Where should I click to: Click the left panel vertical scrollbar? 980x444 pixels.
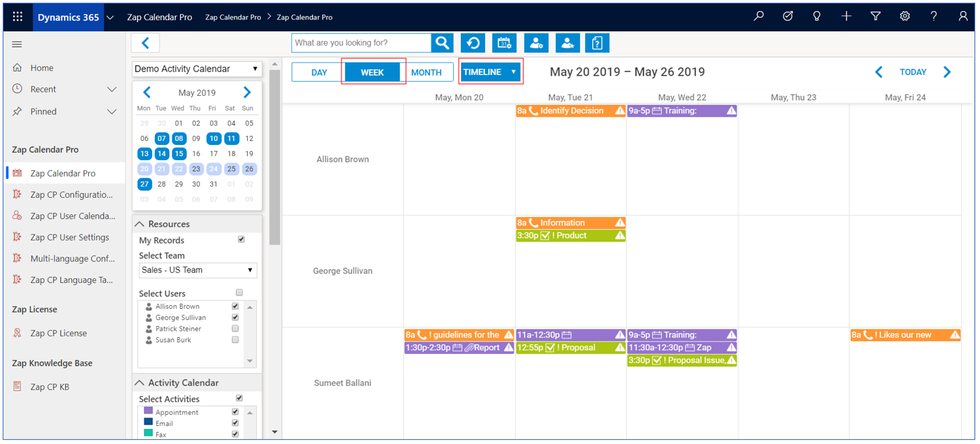coord(275,157)
